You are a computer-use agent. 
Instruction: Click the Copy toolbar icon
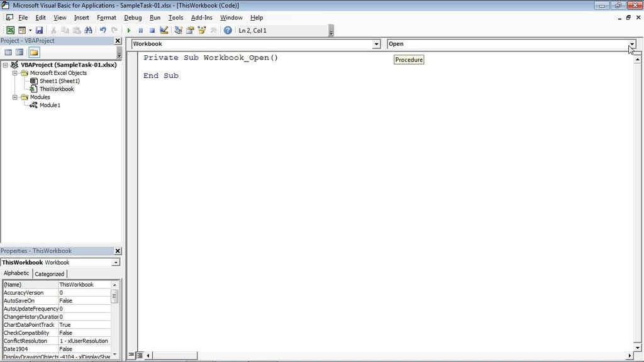pyautogui.click(x=65, y=30)
